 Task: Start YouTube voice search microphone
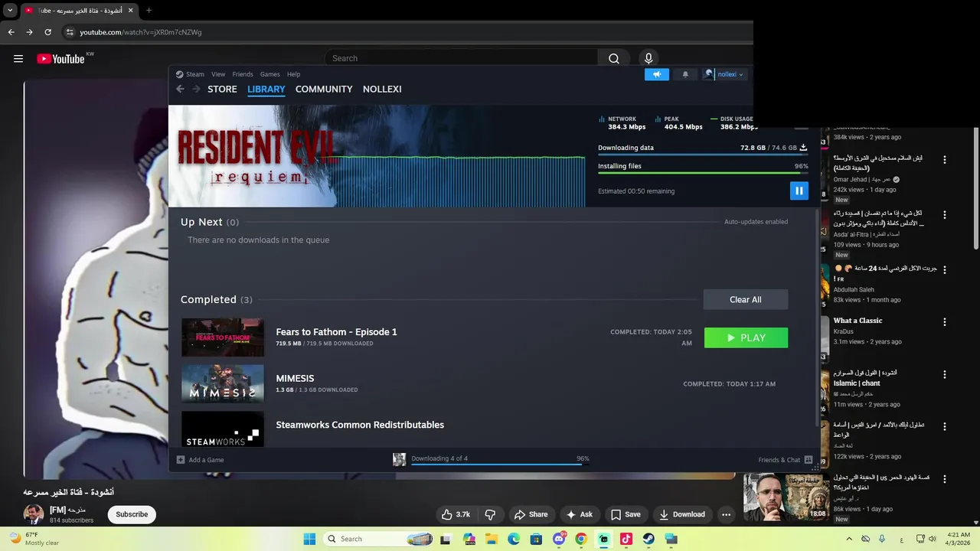(x=648, y=58)
